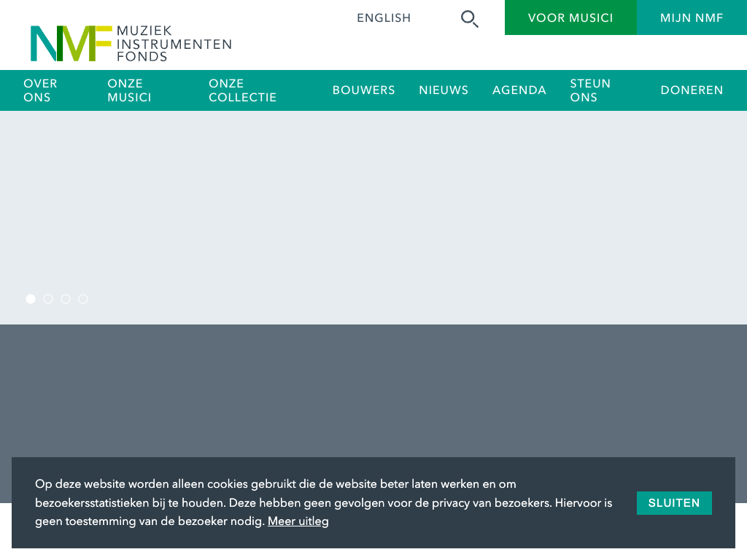Open the Voor Musici page
The height and width of the screenshot is (560, 747).
click(570, 18)
